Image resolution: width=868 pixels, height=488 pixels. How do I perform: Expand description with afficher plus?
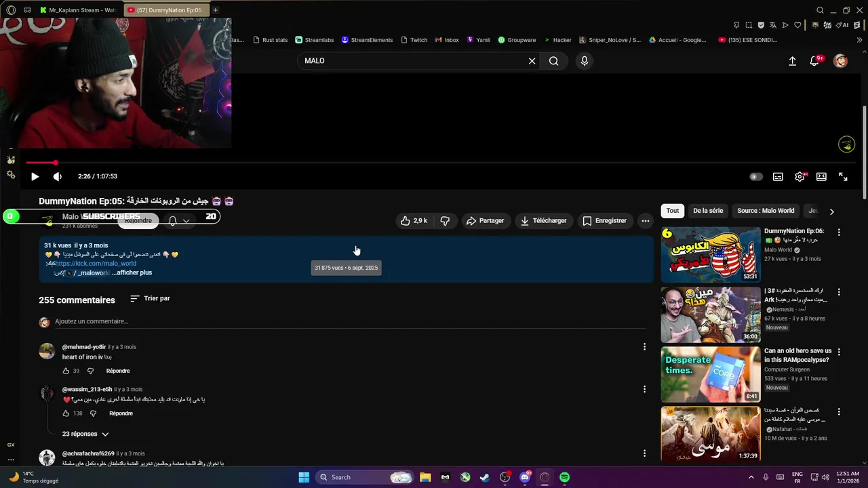coord(133,272)
